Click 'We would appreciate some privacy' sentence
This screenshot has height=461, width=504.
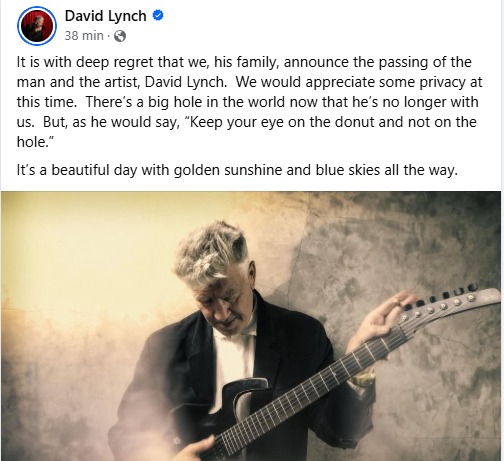pyautogui.click(x=351, y=82)
